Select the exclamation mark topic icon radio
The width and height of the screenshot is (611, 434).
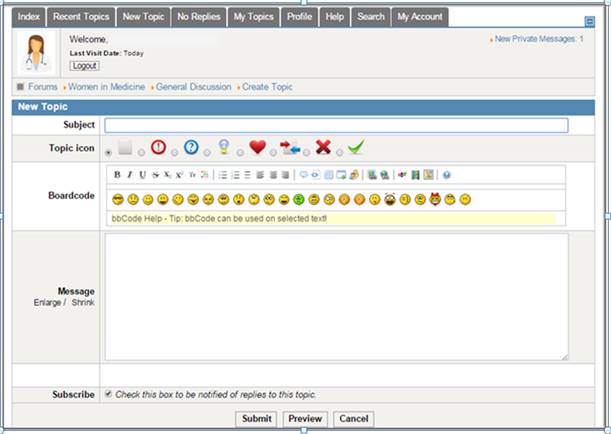pos(141,153)
